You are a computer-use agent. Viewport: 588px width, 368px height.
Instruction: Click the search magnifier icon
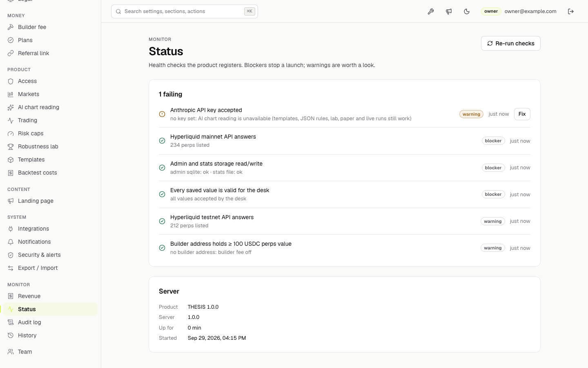click(118, 11)
